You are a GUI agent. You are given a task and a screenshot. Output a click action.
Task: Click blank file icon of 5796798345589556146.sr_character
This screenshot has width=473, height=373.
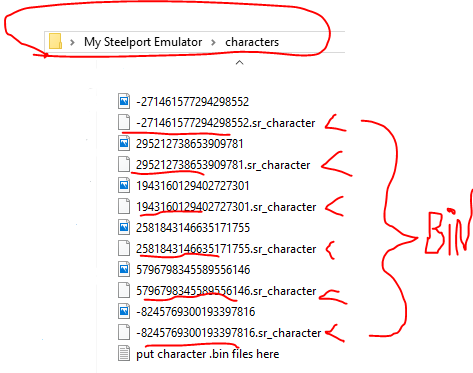coord(124,290)
